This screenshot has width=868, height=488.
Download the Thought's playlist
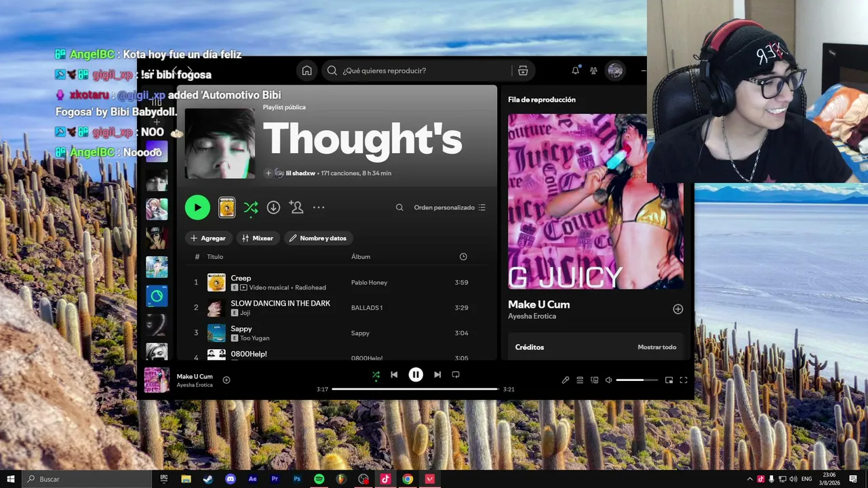click(x=273, y=207)
